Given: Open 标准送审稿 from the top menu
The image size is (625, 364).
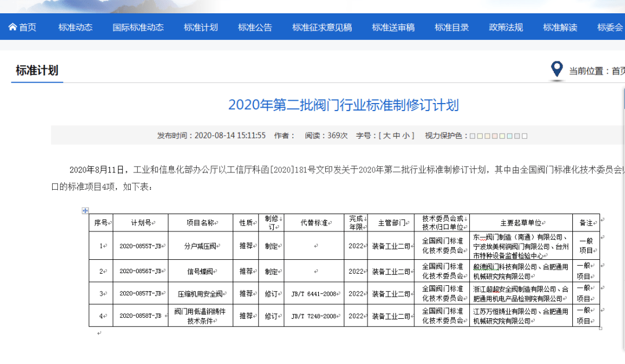Looking at the screenshot, I should point(393,27).
